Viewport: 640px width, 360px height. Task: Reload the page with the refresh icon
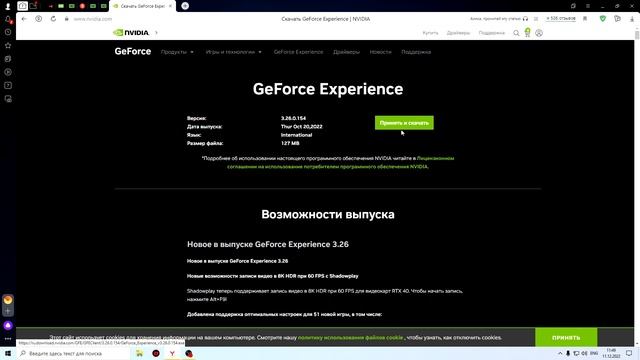(53, 19)
